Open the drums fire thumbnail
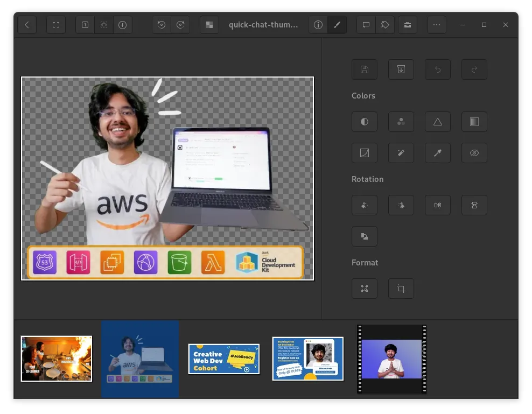 point(57,359)
